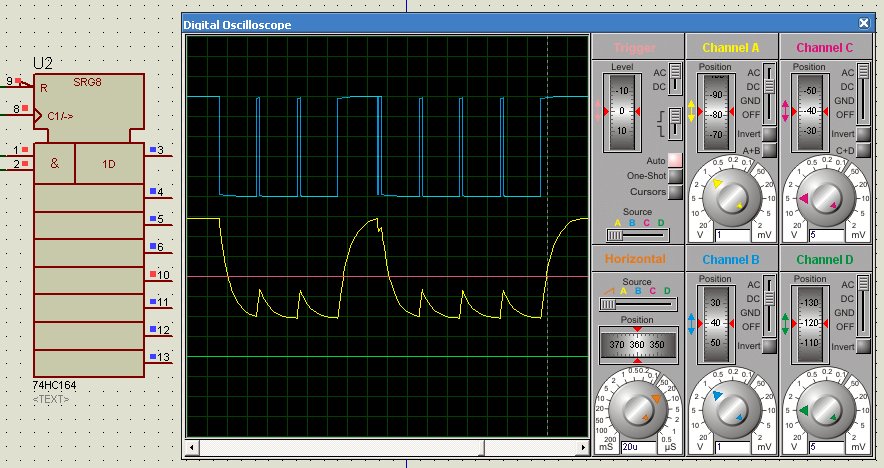Image resolution: width=884 pixels, height=468 pixels.
Task: Enable the Auto trigger button
Action: (675, 160)
